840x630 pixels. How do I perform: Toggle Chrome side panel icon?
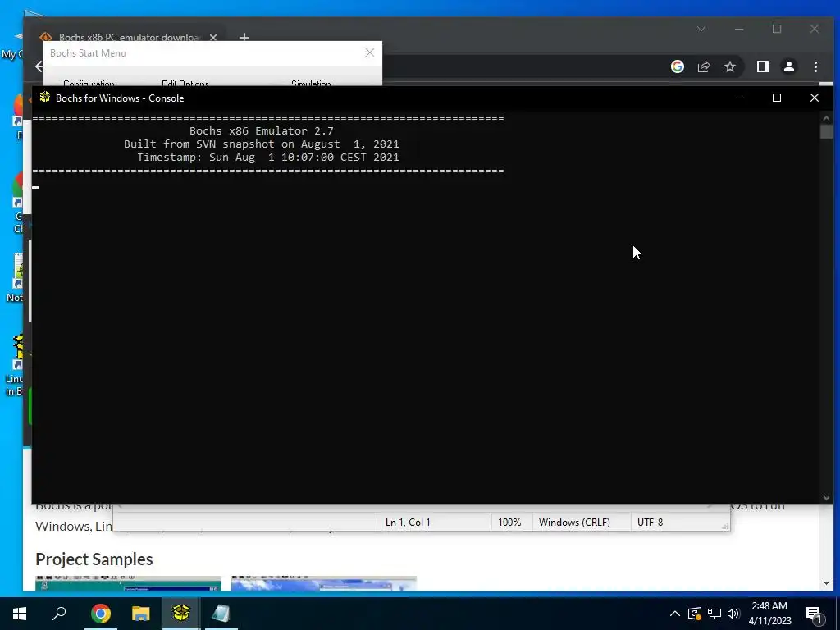point(763,66)
